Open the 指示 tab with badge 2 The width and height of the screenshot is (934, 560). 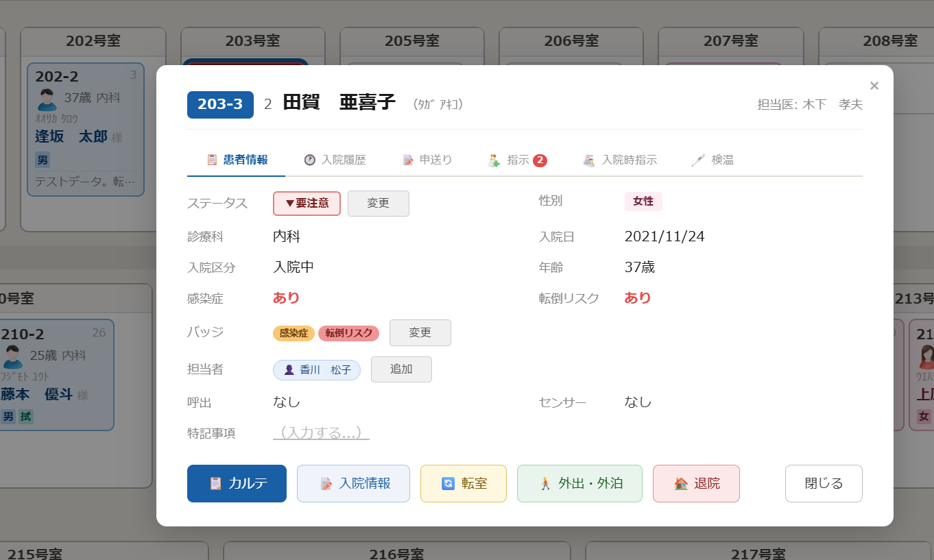(x=517, y=160)
